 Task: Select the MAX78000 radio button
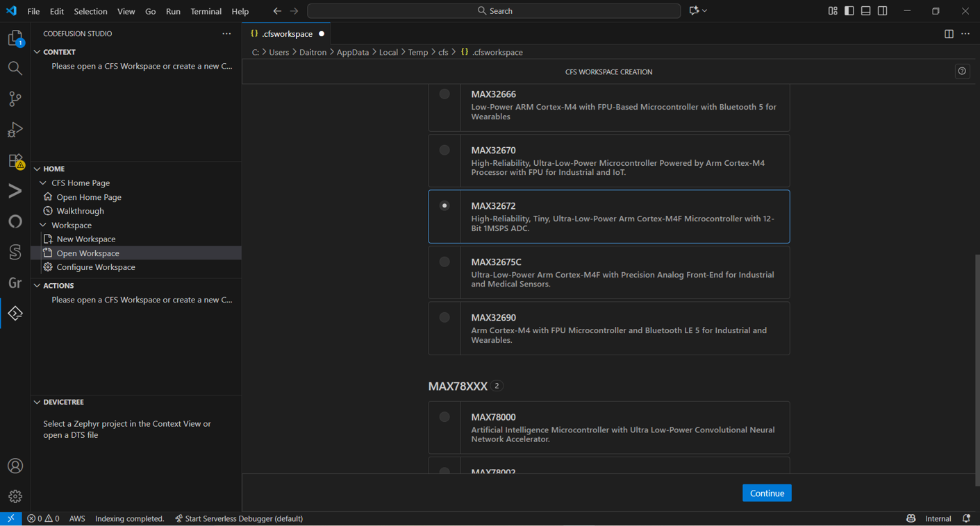[445, 417]
